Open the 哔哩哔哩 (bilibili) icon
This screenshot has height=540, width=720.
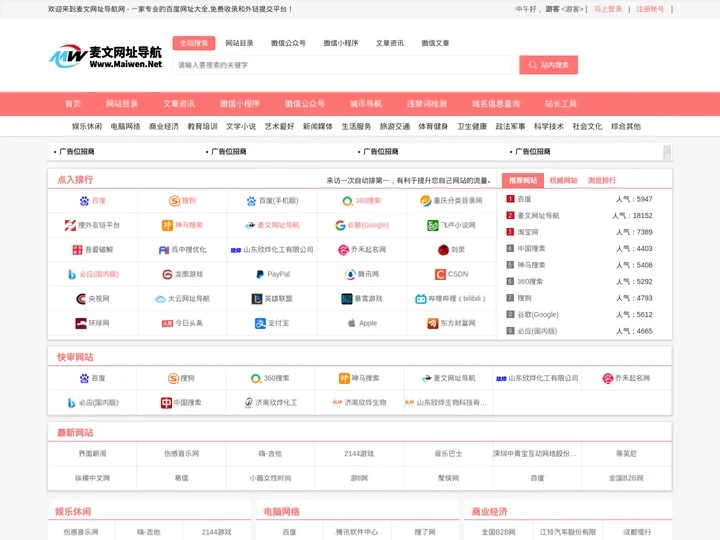tap(421, 298)
